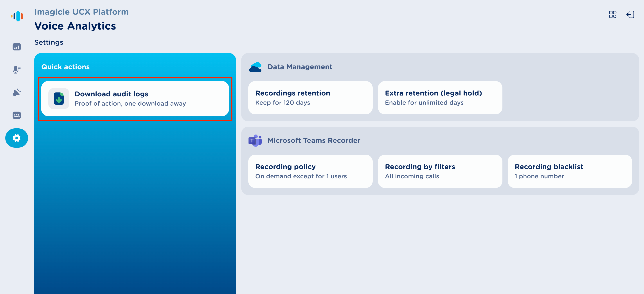Click the Quick actions heading
Viewport: 644px width, 294px height.
click(65, 67)
